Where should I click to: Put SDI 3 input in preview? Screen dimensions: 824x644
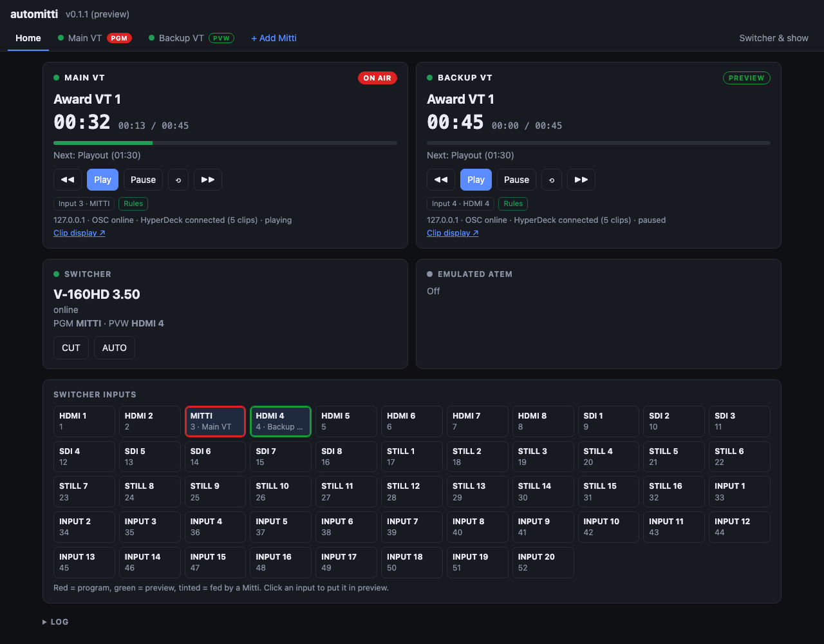click(x=740, y=421)
